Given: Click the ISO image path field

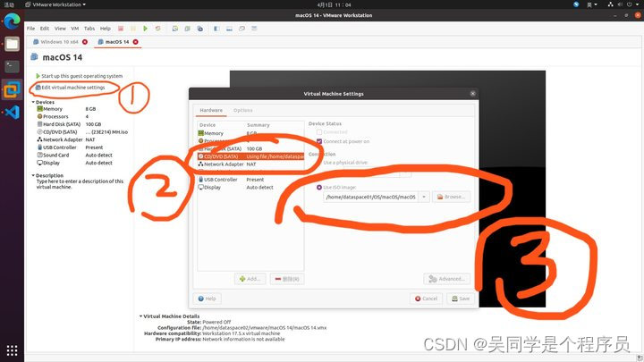Looking at the screenshot, I should pos(371,197).
